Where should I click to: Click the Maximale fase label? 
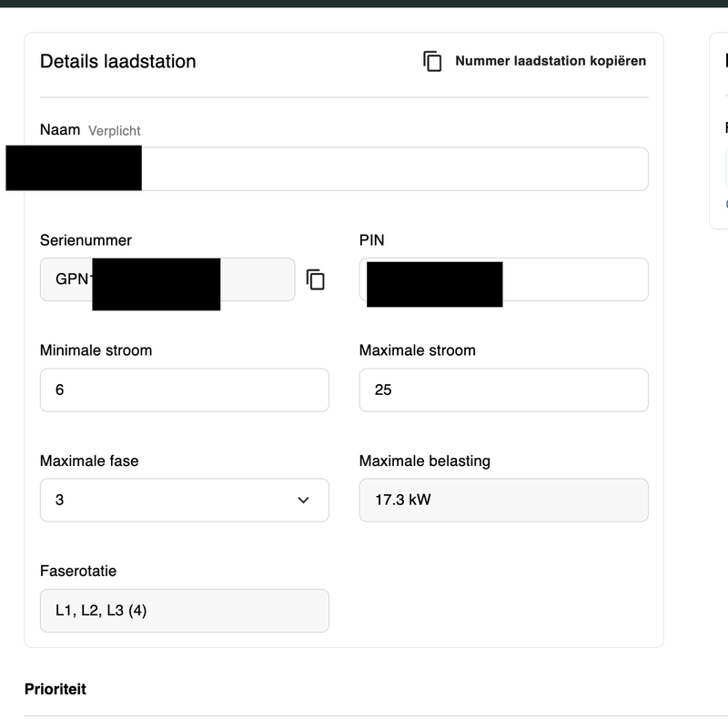tap(89, 461)
